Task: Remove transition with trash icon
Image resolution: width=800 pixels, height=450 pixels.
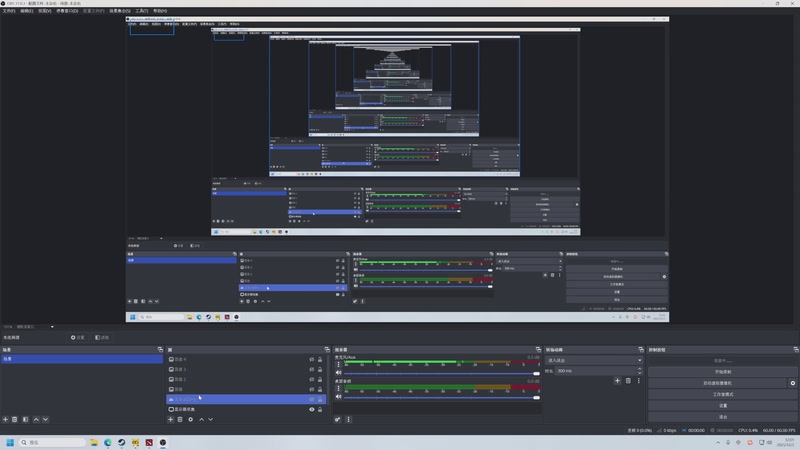Action: tap(628, 381)
